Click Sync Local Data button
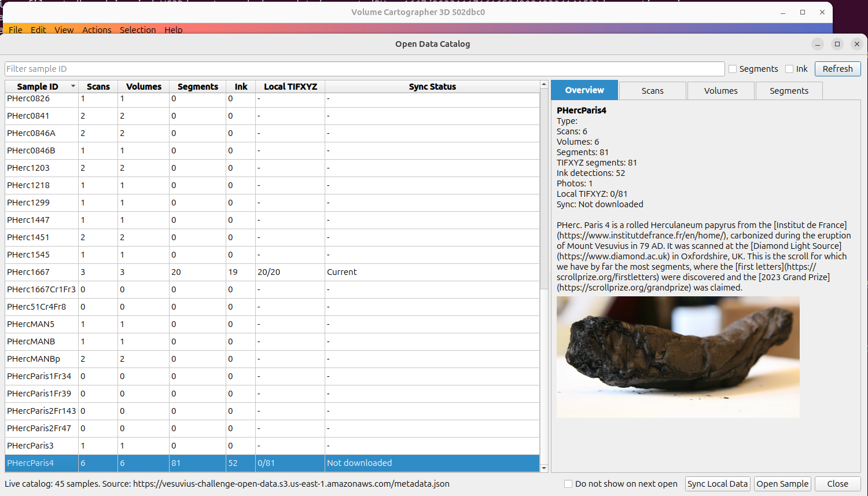 718,484
